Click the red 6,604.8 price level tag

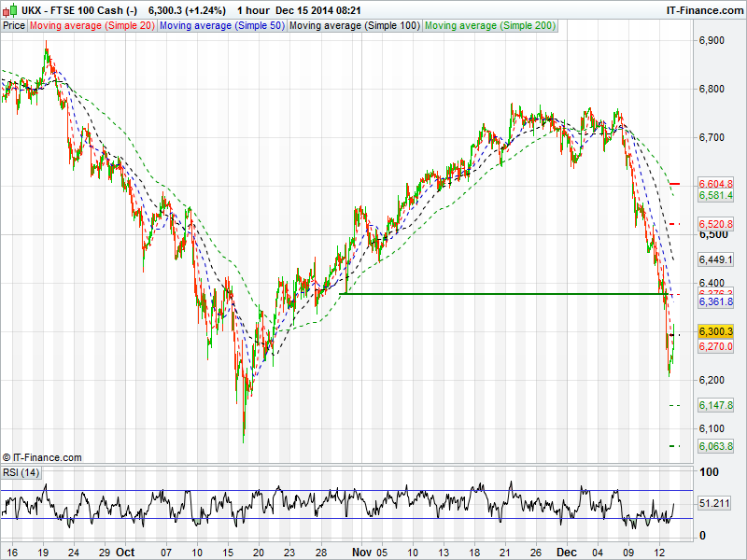point(716,184)
